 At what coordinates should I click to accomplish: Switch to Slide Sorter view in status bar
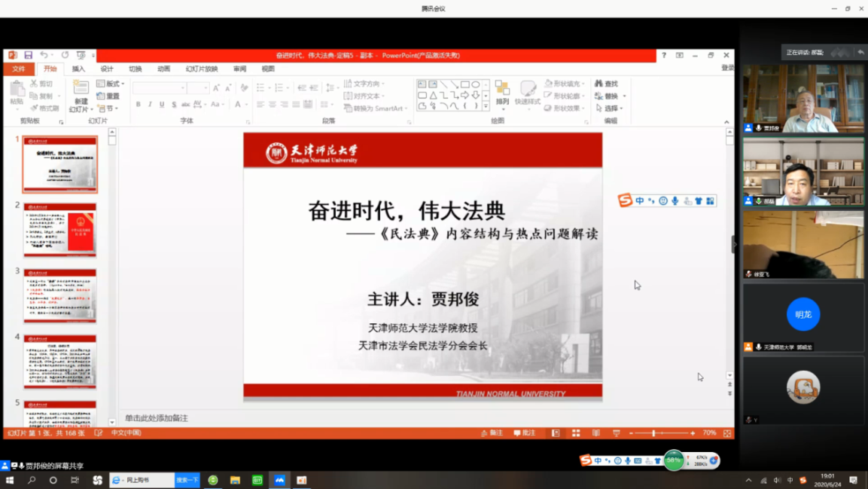tap(576, 433)
